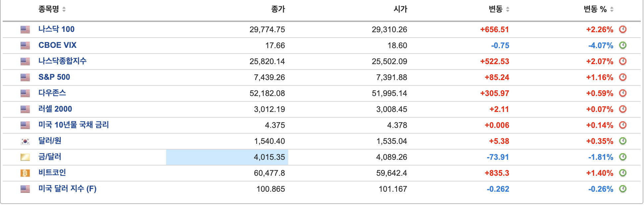The image size is (644, 208).
Task: Click the highlighted 4,015.35 price cell
Action: click(227, 157)
